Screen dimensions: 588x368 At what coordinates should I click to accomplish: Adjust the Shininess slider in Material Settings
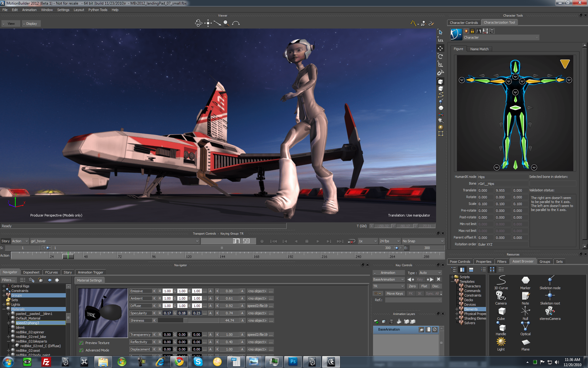tap(185, 320)
